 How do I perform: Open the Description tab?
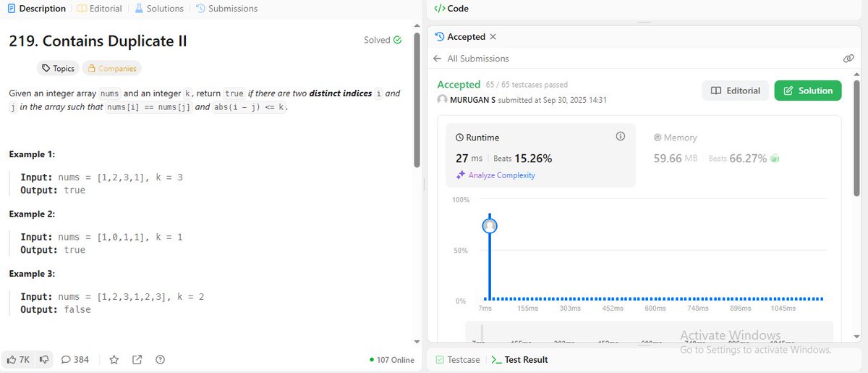[36, 9]
